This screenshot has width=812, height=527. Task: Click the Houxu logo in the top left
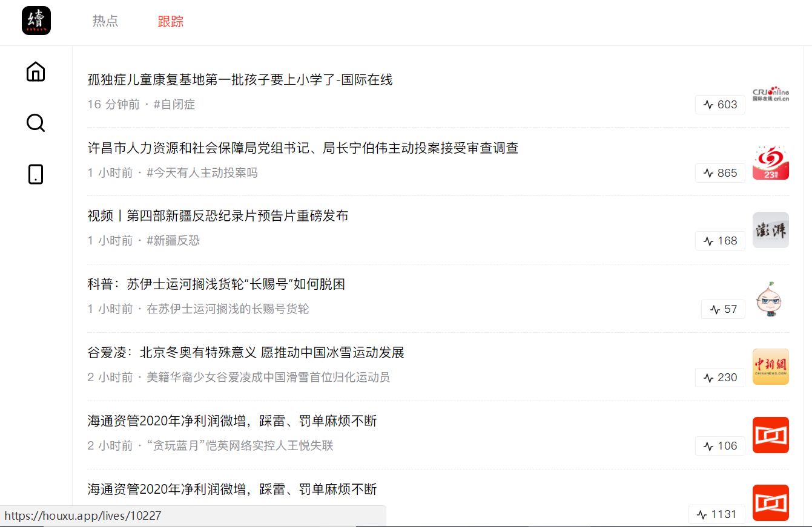point(36,20)
